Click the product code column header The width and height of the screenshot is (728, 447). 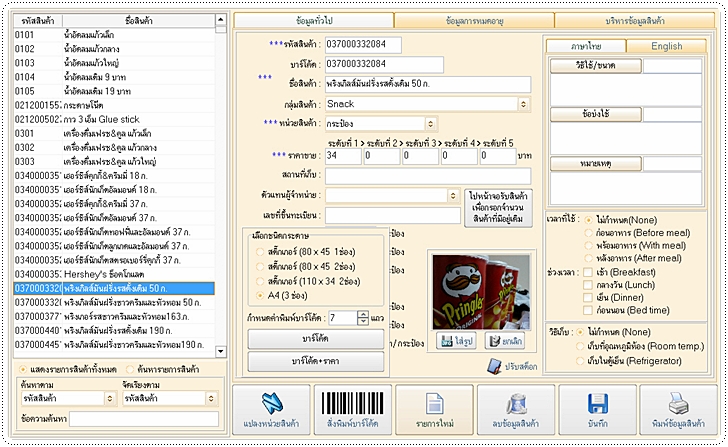click(38, 21)
